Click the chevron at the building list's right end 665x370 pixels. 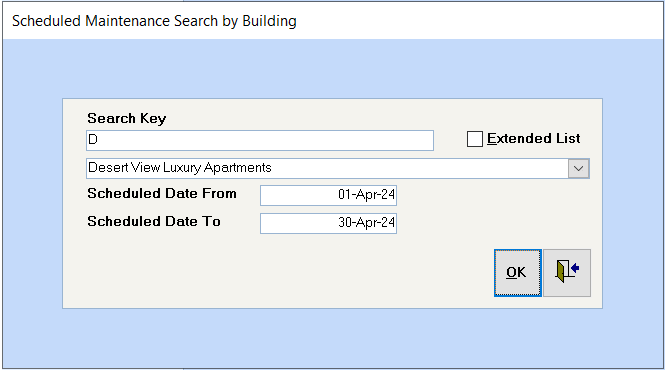(x=578, y=168)
